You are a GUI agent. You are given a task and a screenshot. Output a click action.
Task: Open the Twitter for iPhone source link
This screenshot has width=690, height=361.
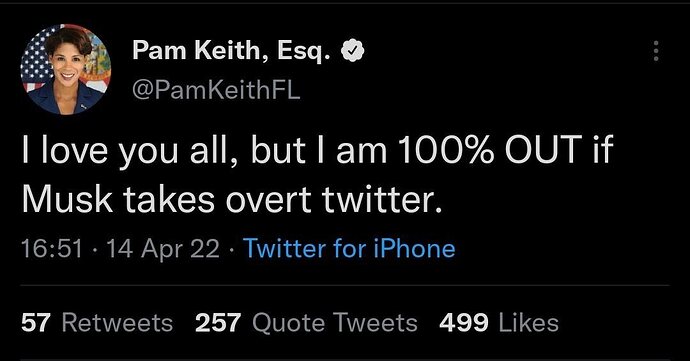click(x=349, y=249)
